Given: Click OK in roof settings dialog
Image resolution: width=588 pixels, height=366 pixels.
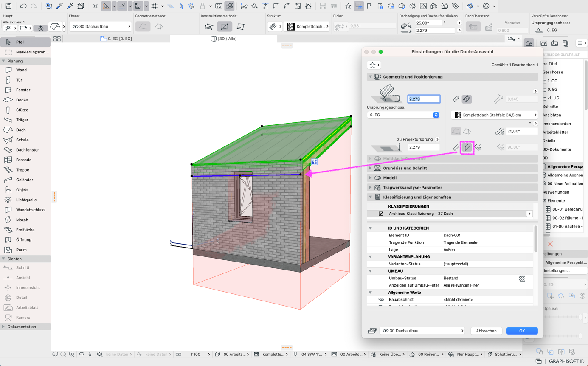Looking at the screenshot, I should click(522, 331).
